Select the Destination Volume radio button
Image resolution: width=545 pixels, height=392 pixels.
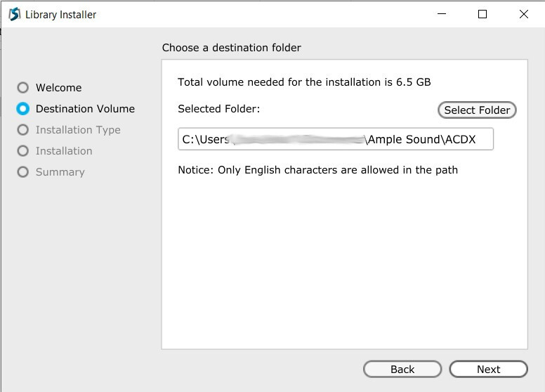(23, 109)
